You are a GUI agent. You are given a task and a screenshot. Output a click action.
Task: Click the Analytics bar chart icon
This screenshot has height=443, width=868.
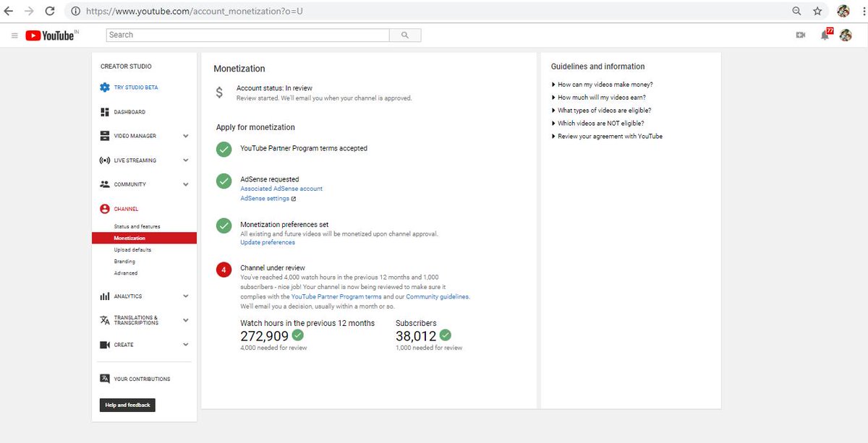[105, 296]
